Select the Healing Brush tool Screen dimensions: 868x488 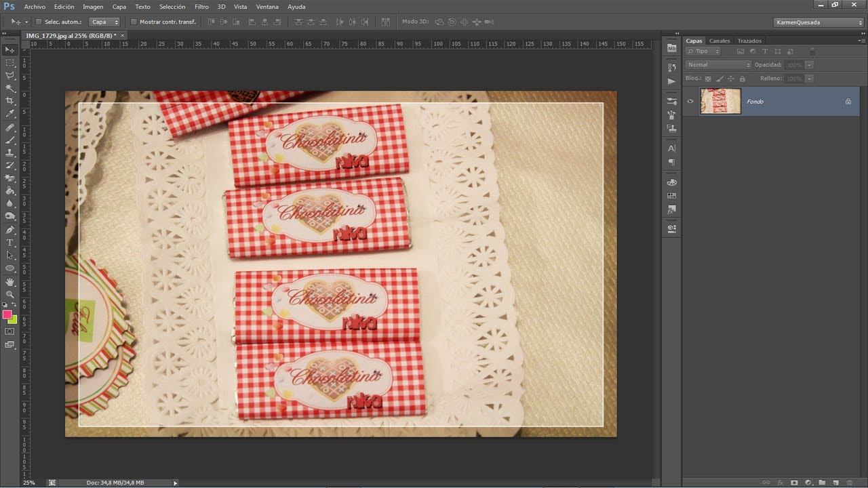tap(10, 127)
